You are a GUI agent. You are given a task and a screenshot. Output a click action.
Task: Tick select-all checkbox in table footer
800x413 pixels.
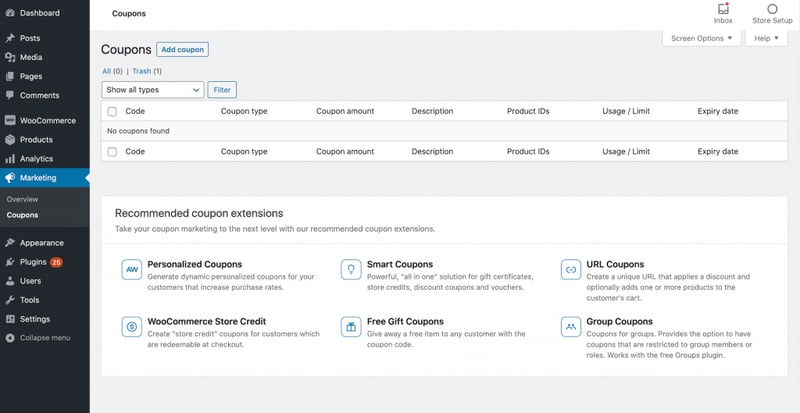112,152
